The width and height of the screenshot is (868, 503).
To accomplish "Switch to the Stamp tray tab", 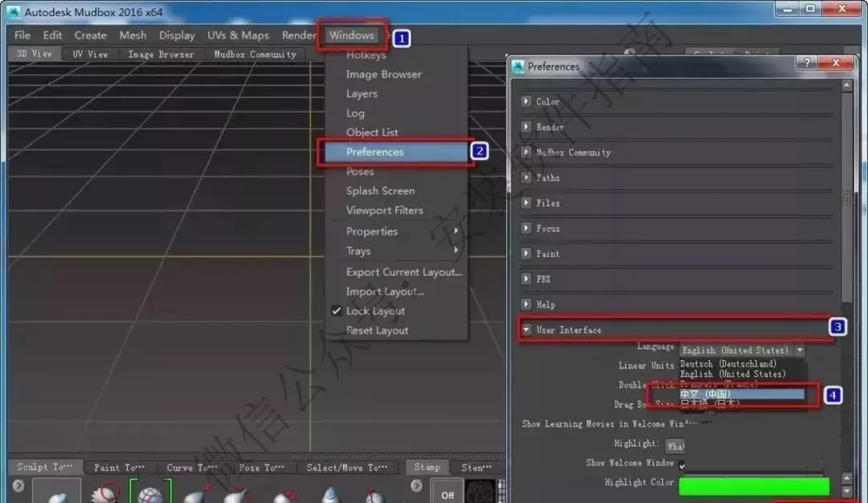I will click(x=427, y=467).
